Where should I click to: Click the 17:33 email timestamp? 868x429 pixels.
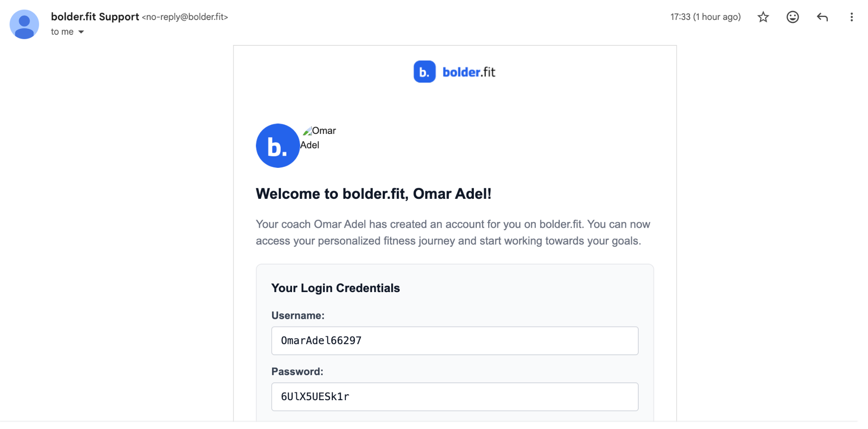(705, 17)
